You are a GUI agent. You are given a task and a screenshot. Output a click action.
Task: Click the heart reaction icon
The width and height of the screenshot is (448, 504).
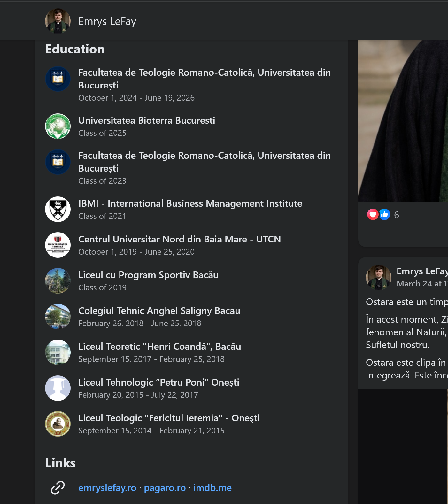pyautogui.click(x=373, y=214)
